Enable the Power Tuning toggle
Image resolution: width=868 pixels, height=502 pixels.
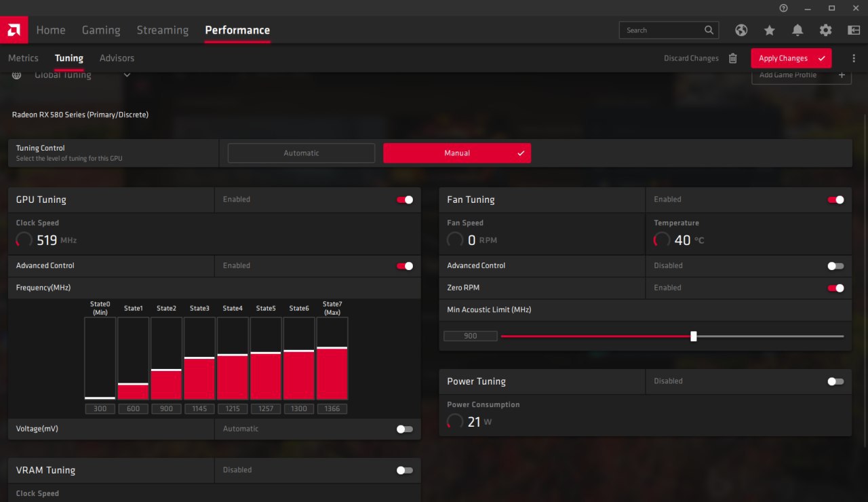tap(836, 381)
